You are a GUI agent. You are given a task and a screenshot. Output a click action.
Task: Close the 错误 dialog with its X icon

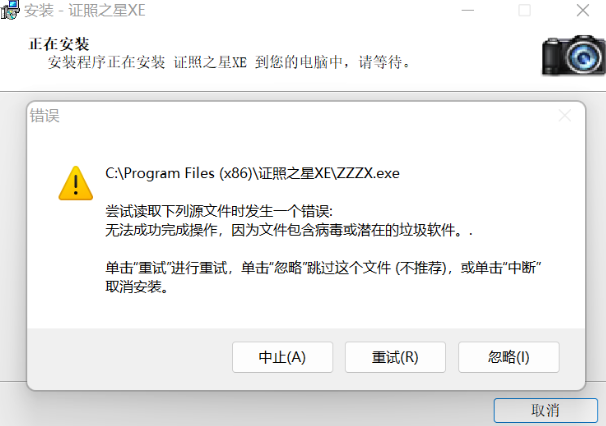pyautogui.click(x=565, y=115)
